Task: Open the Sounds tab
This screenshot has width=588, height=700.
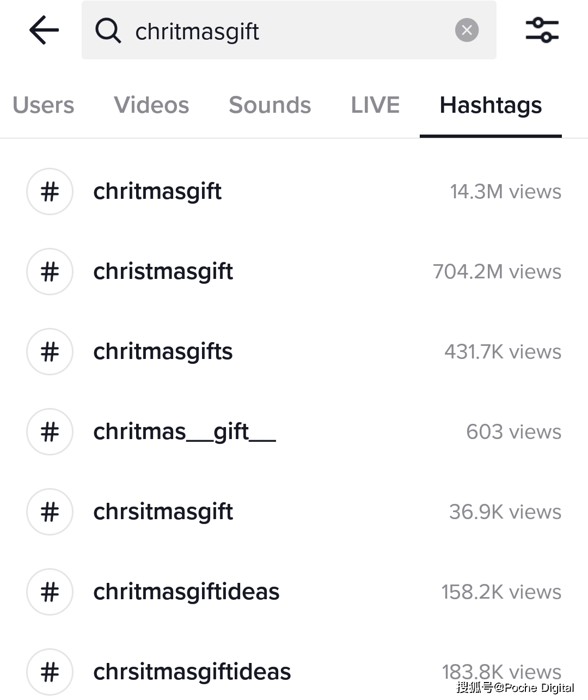Action: [270, 105]
